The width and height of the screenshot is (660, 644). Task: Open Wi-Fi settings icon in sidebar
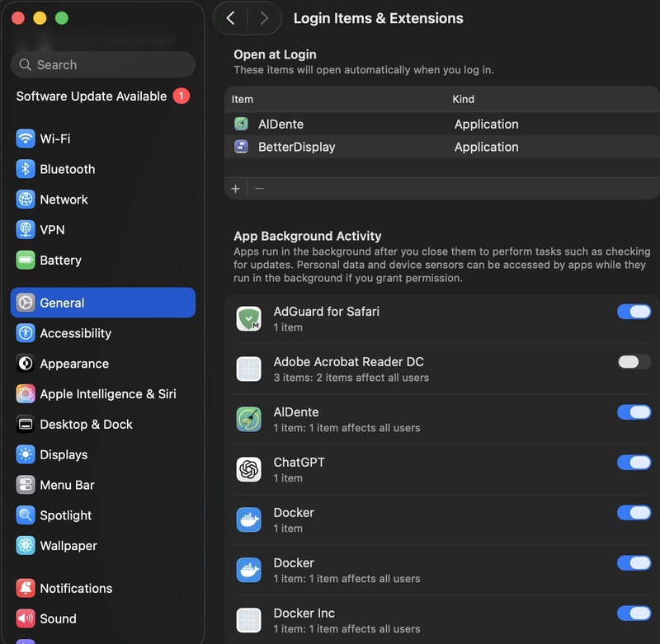[x=26, y=139]
